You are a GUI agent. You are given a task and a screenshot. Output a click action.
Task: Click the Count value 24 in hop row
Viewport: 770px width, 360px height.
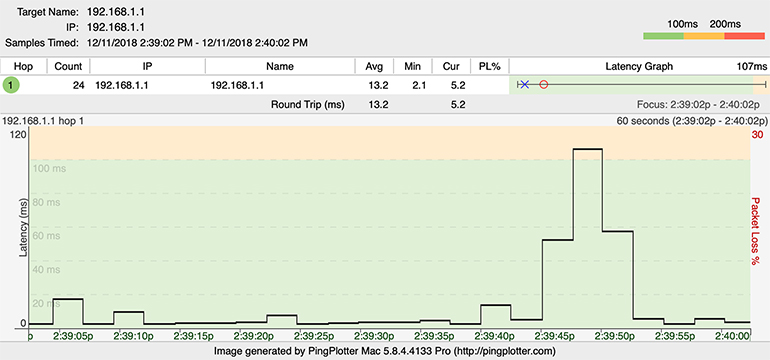[79, 85]
